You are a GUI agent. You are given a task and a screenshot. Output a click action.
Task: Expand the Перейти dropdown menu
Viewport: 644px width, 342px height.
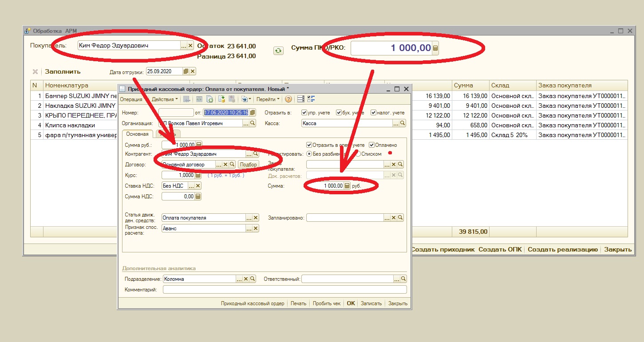tap(268, 99)
